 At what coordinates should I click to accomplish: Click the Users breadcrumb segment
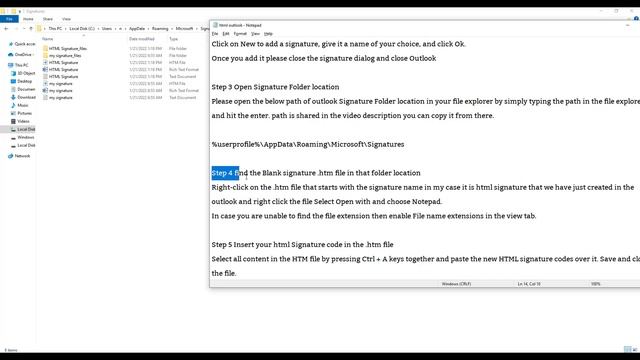coord(107,29)
